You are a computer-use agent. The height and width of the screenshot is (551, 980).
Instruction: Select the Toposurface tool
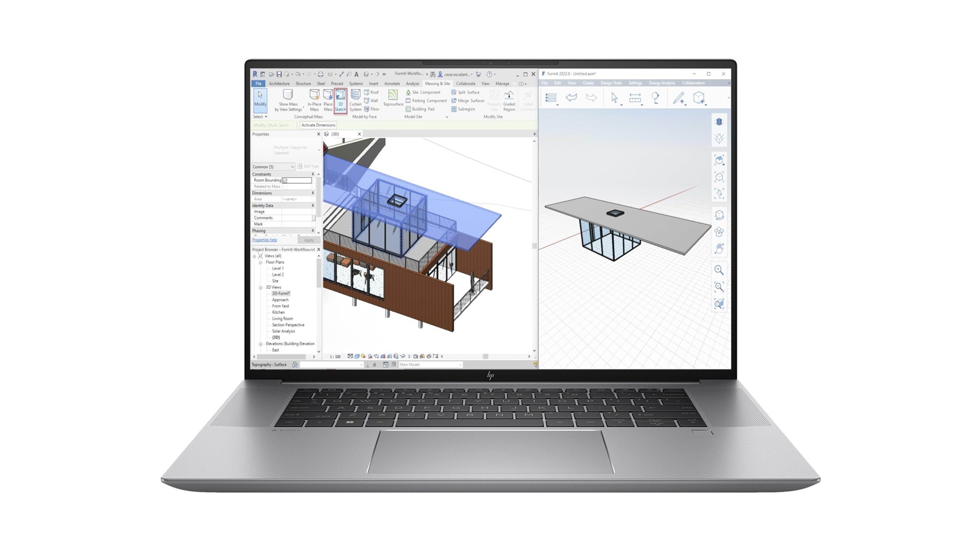[393, 98]
